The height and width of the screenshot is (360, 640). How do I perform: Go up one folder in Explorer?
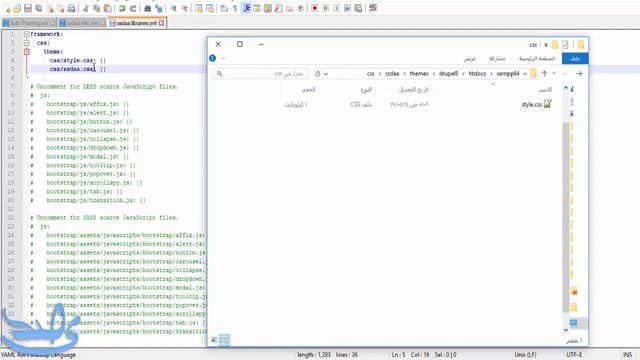(544, 73)
